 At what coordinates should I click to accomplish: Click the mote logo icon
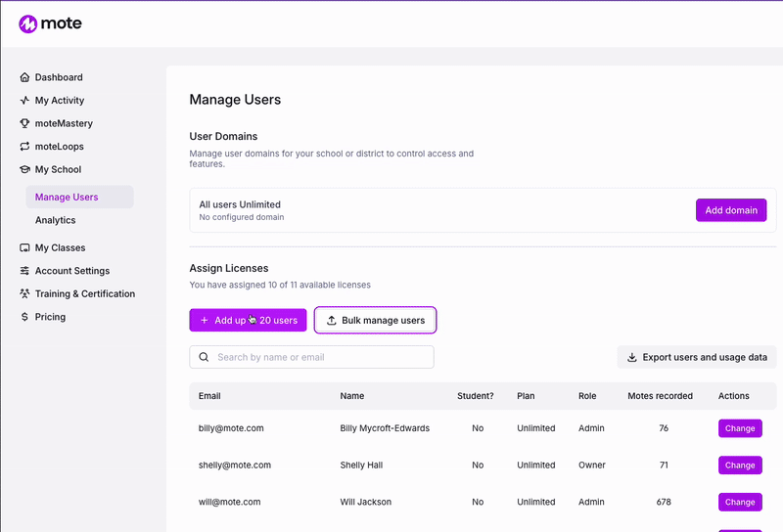tap(28, 23)
